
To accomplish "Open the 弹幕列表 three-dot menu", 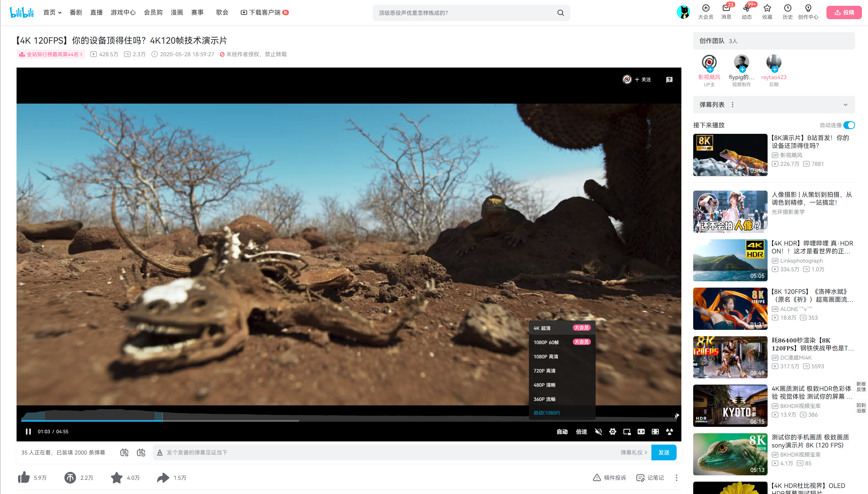I will (732, 104).
